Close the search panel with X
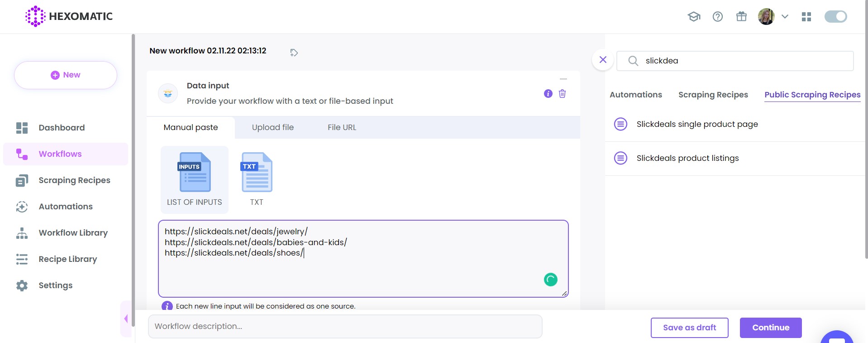 603,60
